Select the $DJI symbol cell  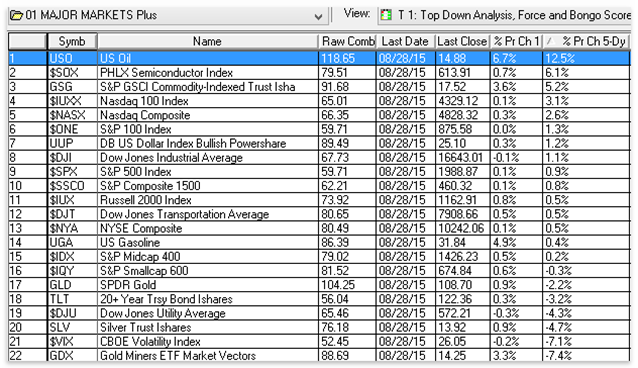[x=72, y=158]
